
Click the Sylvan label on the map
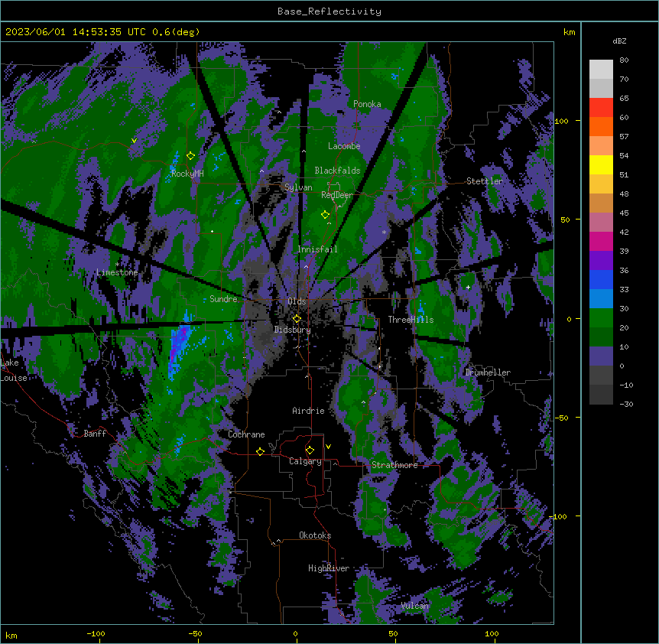point(298,187)
